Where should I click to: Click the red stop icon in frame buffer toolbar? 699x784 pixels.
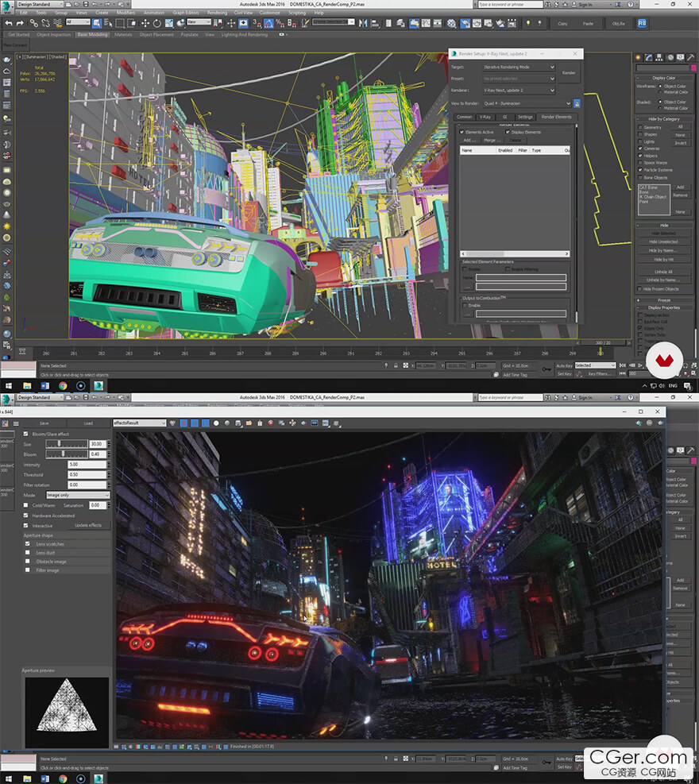(271, 423)
